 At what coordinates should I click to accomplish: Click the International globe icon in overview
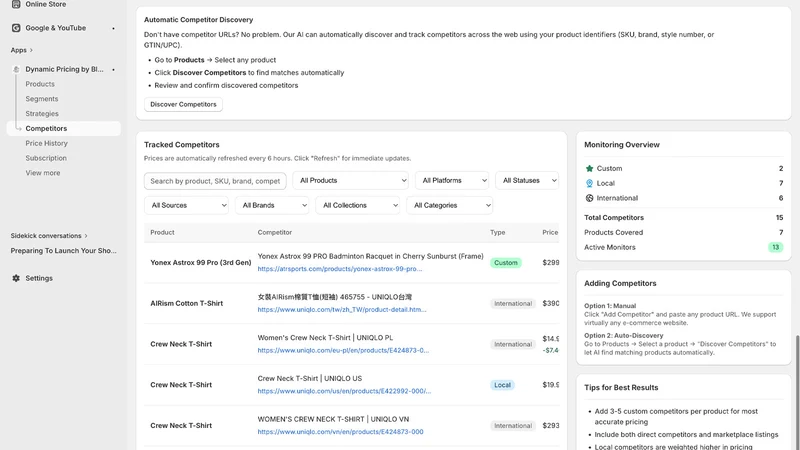pyautogui.click(x=589, y=198)
